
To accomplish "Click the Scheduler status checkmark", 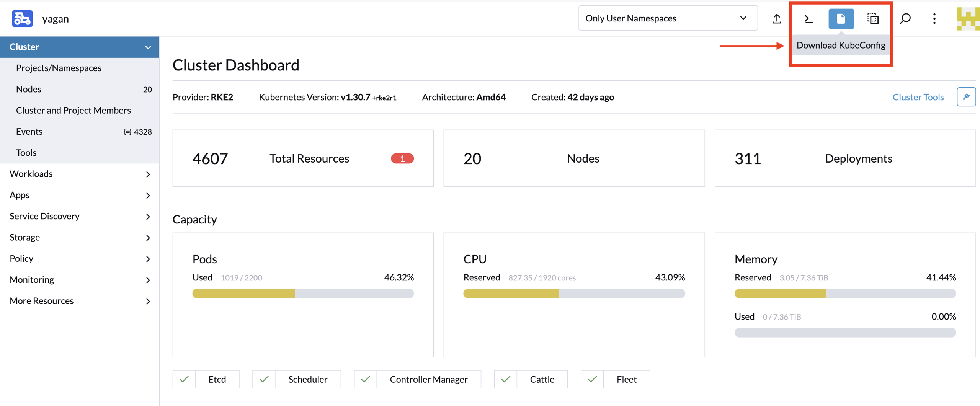I will 264,379.
